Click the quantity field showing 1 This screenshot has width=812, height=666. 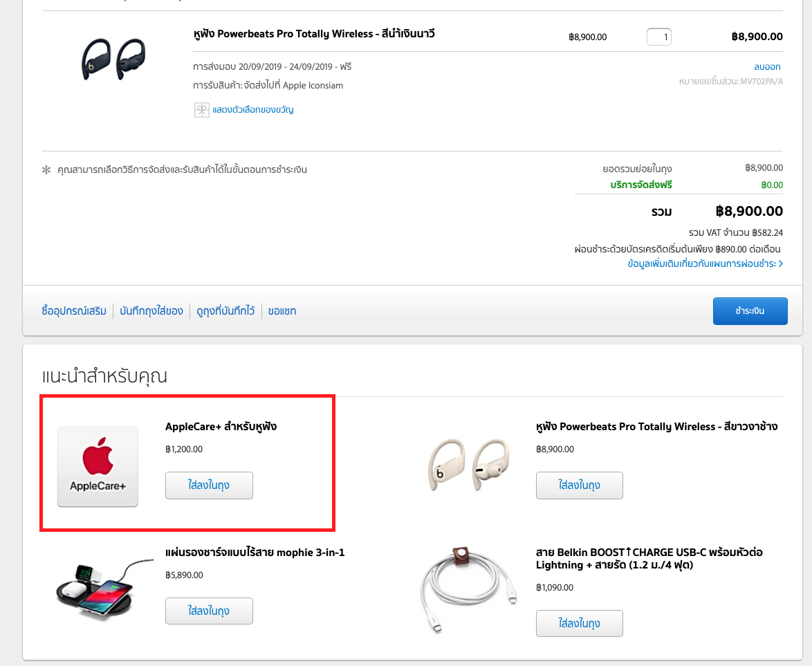658,37
